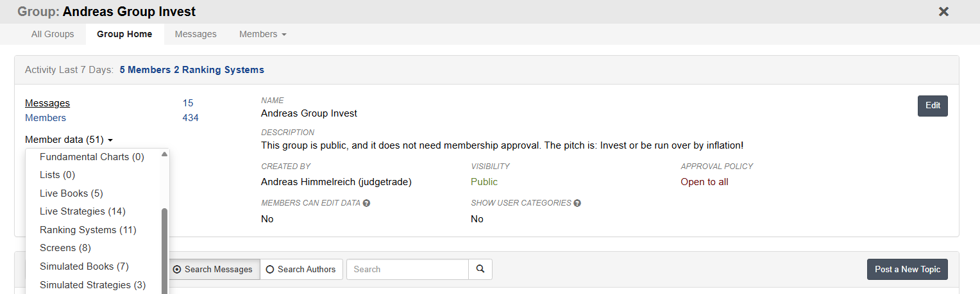The width and height of the screenshot is (980, 294).
Task: Choose Live Strategies (14) from the list
Action: coord(83,211)
